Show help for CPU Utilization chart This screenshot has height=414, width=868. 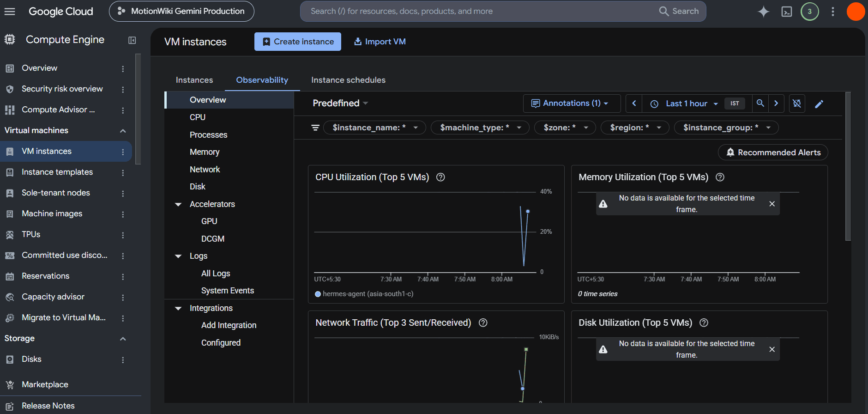click(x=440, y=177)
